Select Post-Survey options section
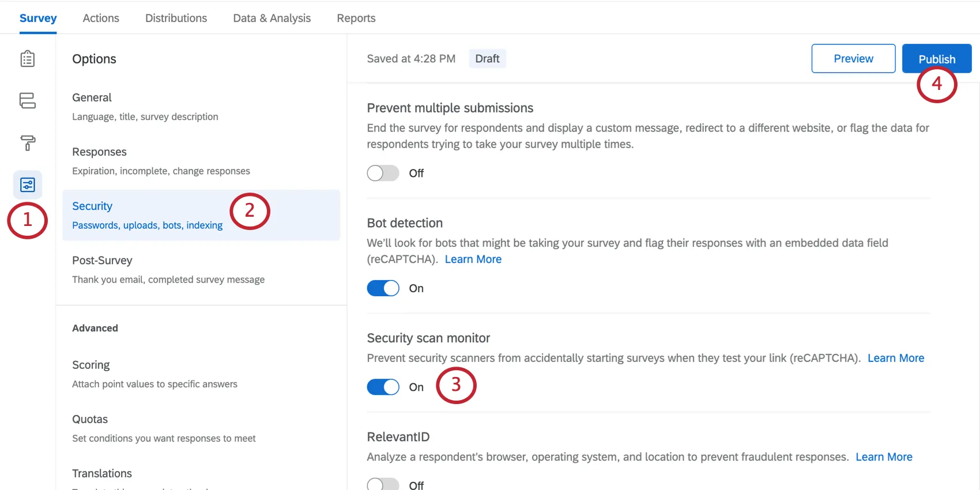The height and width of the screenshot is (490, 980). (x=167, y=269)
